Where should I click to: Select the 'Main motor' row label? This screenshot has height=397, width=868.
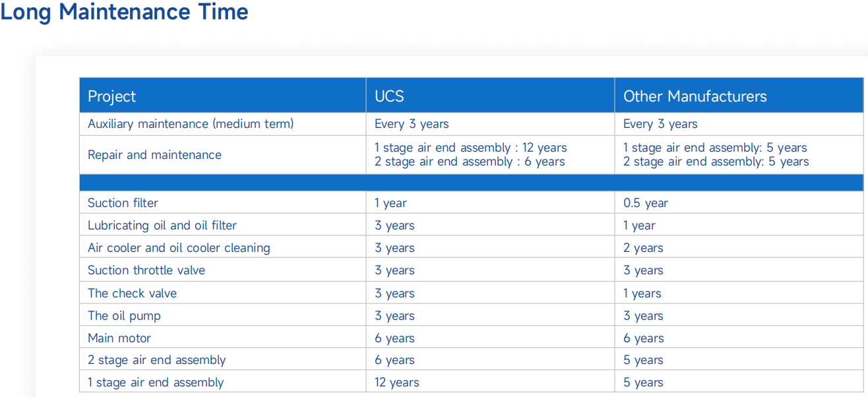click(119, 338)
